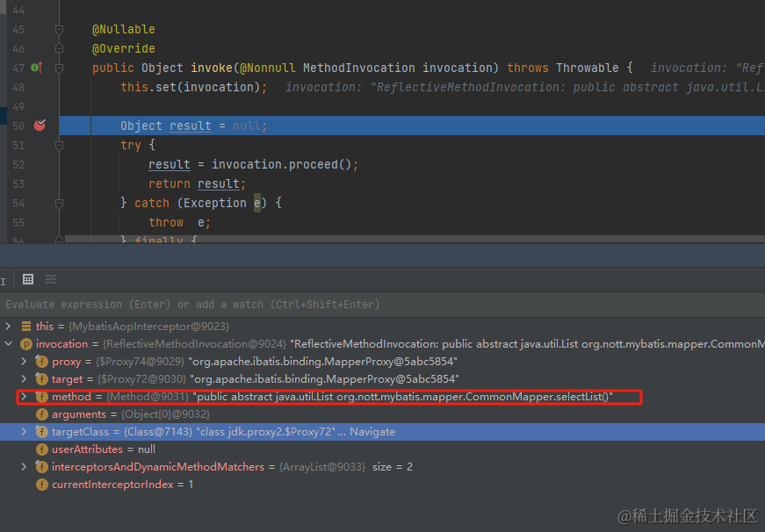This screenshot has width=765, height=532.
Task: Fold the invoke method at line 47
Action: click(x=60, y=68)
